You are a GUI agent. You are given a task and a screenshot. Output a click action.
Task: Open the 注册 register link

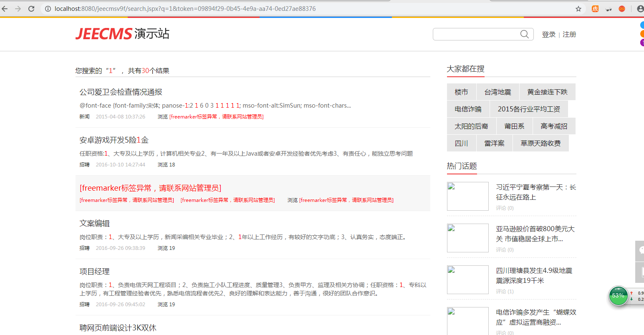pos(569,35)
